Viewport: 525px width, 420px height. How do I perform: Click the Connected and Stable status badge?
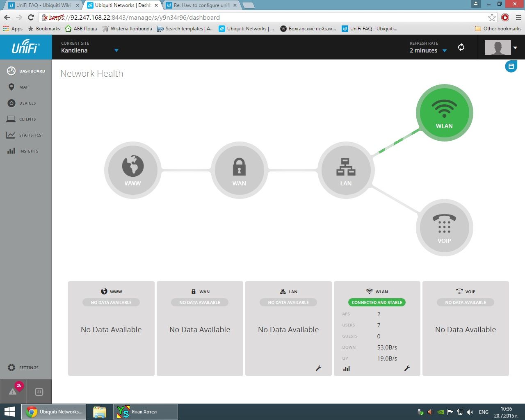click(377, 302)
